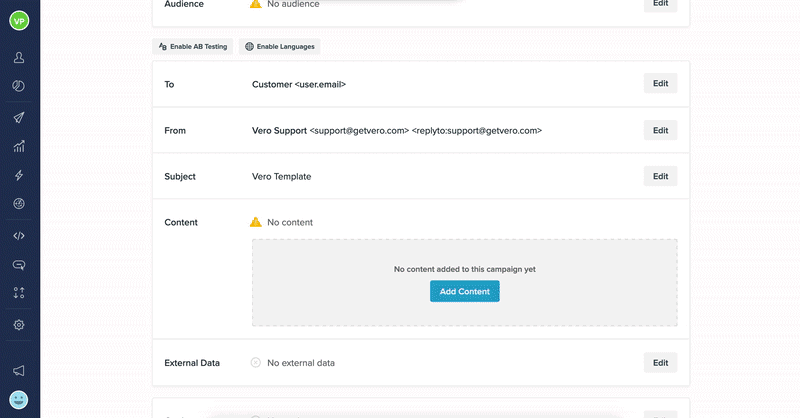This screenshot has width=800, height=418.
Task: Open the radar dashboard icon in sidebar
Action: point(19,204)
